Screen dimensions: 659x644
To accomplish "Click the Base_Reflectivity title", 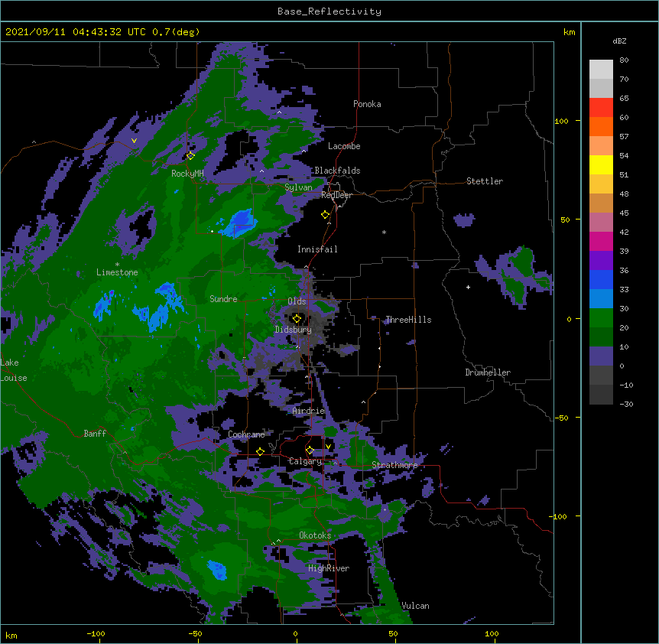I will tap(329, 11).
